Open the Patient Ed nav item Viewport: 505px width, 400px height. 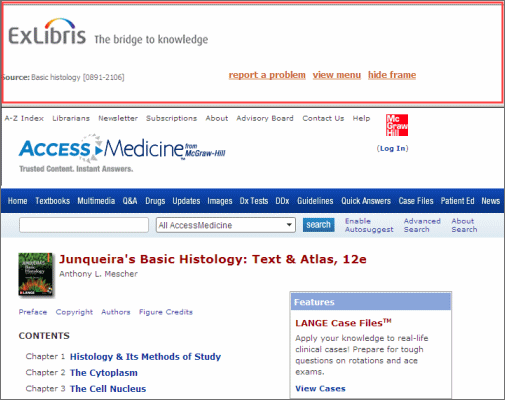point(457,201)
